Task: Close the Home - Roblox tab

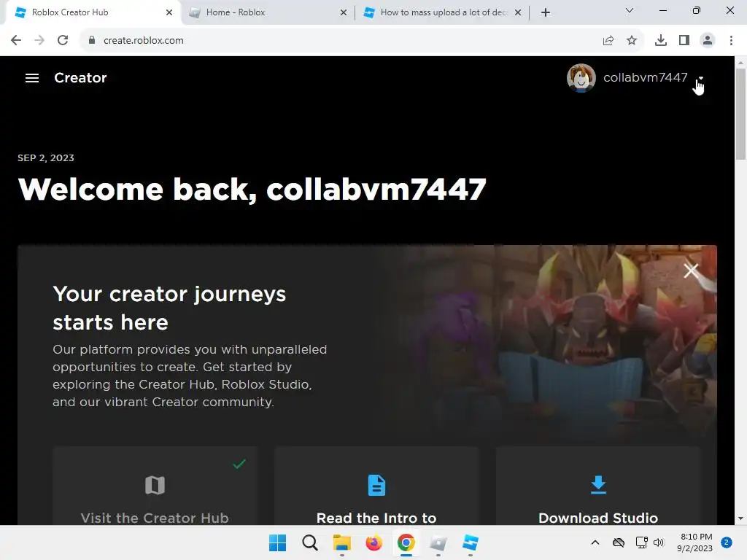Action: [x=343, y=12]
